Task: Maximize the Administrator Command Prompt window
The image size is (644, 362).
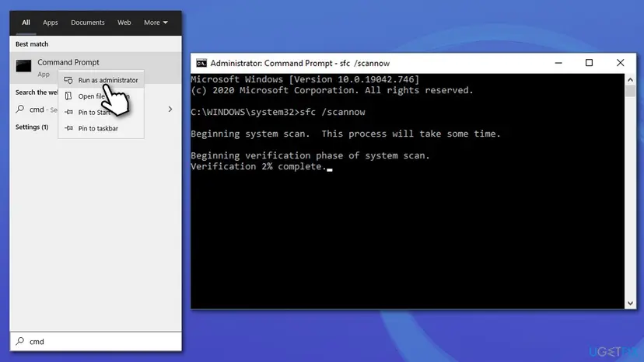Action: click(589, 63)
